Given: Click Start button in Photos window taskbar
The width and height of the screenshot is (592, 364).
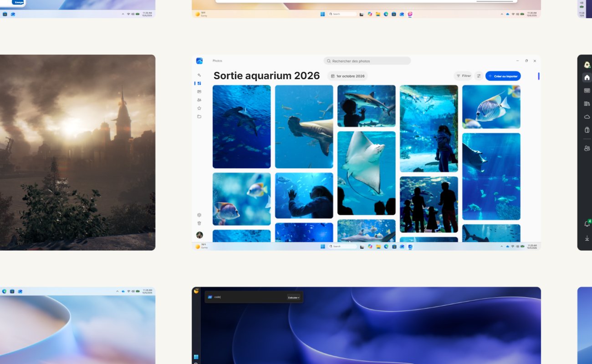Looking at the screenshot, I should coord(322,246).
